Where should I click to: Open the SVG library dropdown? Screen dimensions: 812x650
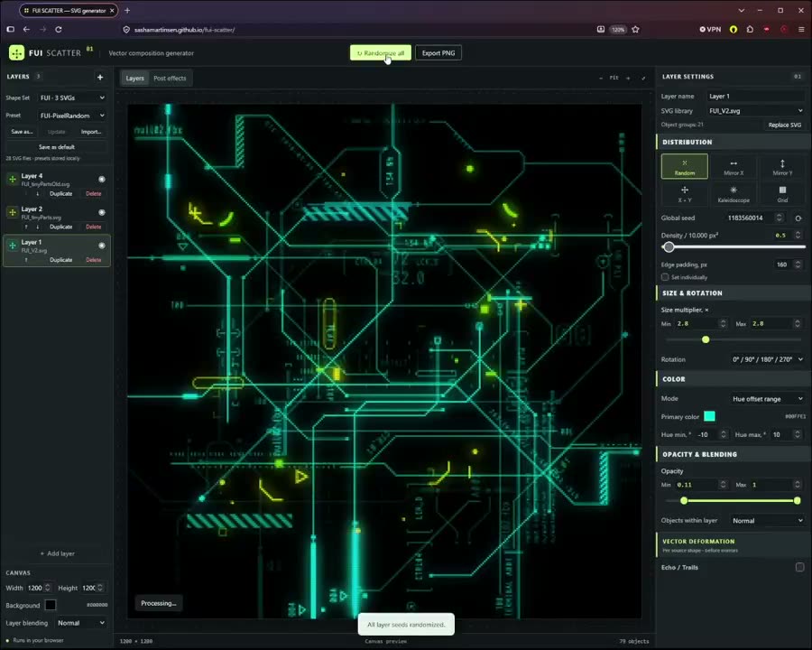pyautogui.click(x=755, y=111)
